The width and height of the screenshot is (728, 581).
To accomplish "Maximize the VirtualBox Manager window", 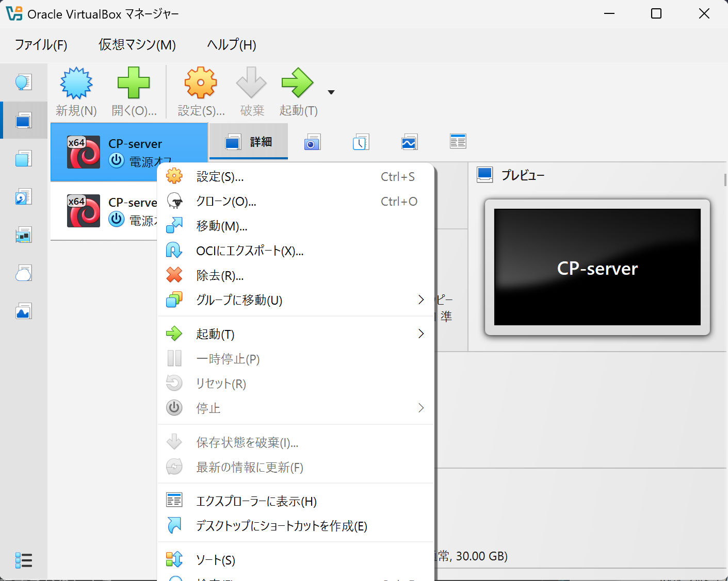I will click(x=656, y=14).
